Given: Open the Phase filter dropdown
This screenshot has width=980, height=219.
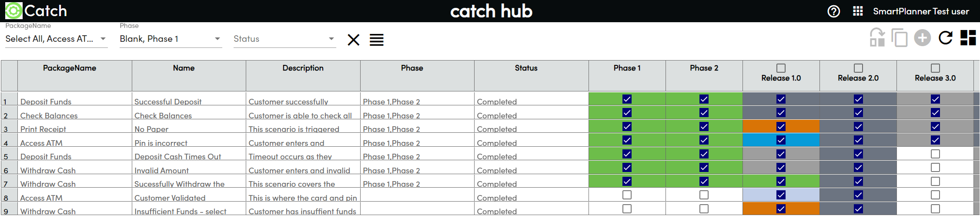Looking at the screenshot, I should point(217,39).
